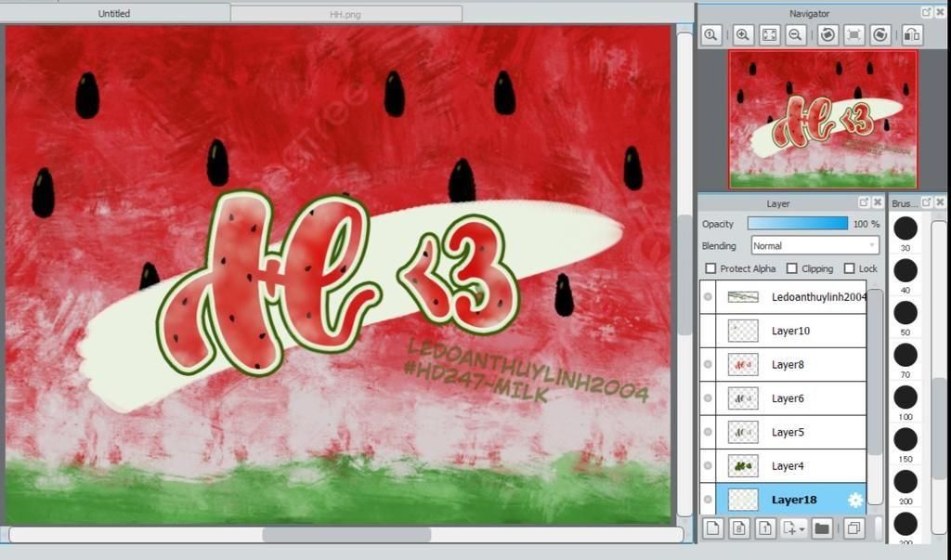Switch to the HH.png document tab
Screen dimensions: 951x560
tap(345, 14)
